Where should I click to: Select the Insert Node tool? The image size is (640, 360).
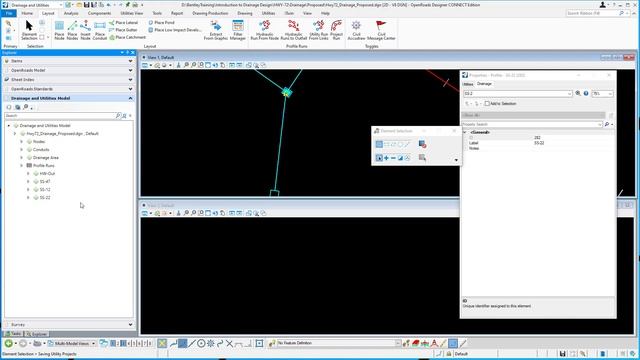(85, 30)
